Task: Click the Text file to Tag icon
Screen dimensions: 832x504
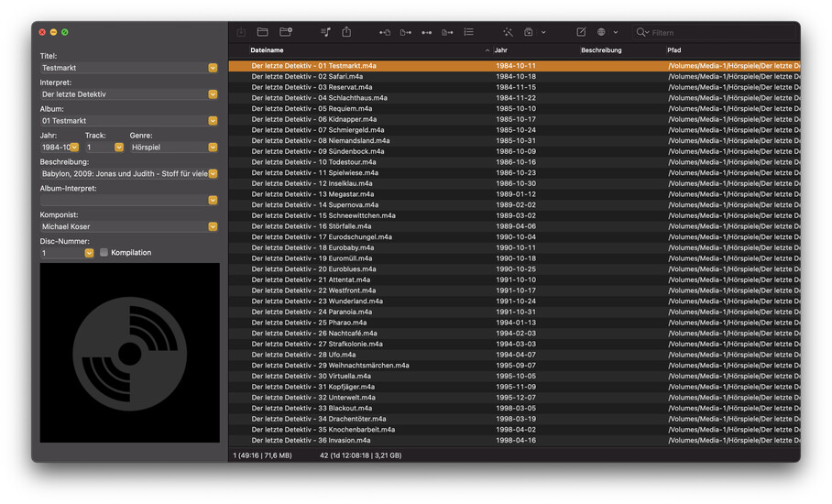Action: tap(447, 32)
